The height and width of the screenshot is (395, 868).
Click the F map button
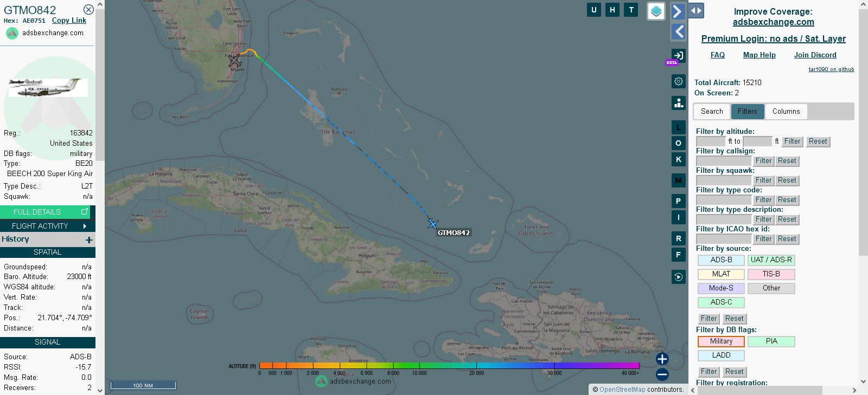click(x=678, y=255)
